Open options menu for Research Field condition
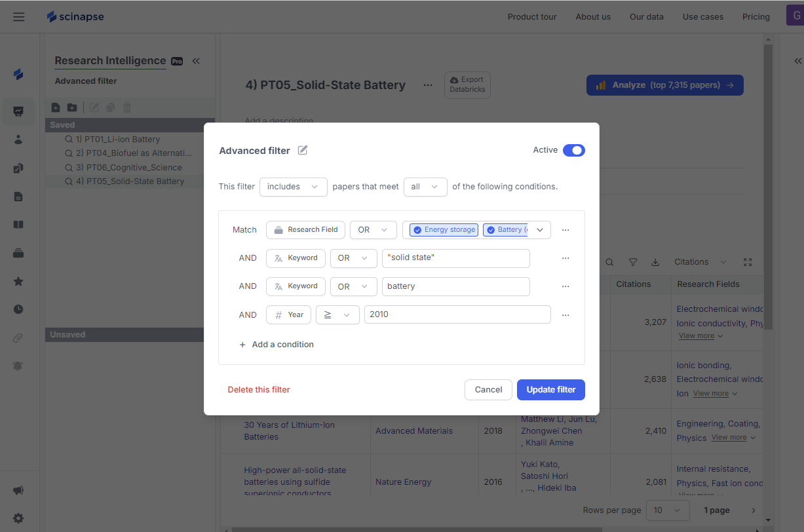The image size is (804, 532). [565, 230]
